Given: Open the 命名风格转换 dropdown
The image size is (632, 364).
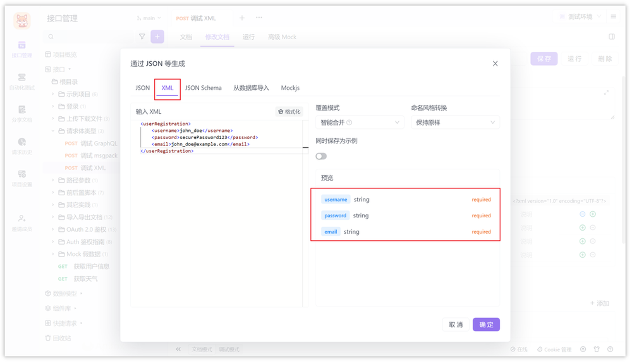Looking at the screenshot, I should click(455, 122).
